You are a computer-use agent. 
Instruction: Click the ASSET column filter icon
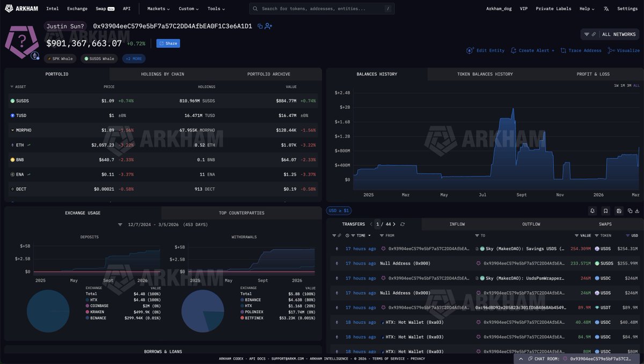pyautogui.click(x=12, y=86)
